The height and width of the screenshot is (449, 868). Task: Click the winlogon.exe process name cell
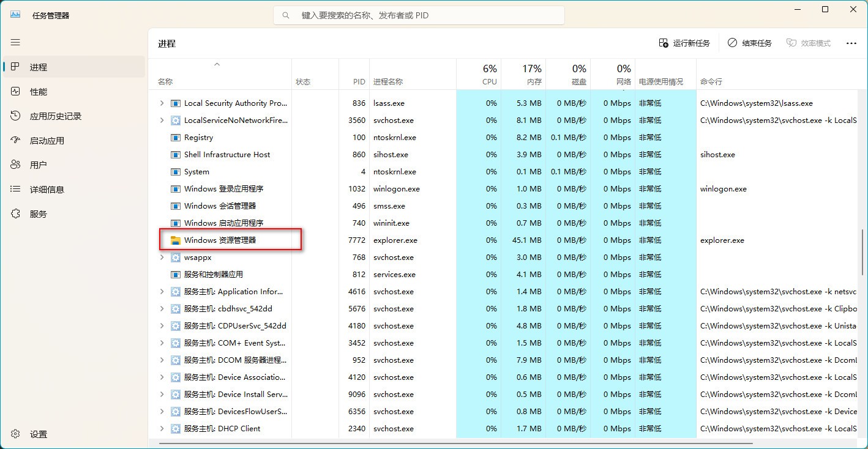coord(413,189)
